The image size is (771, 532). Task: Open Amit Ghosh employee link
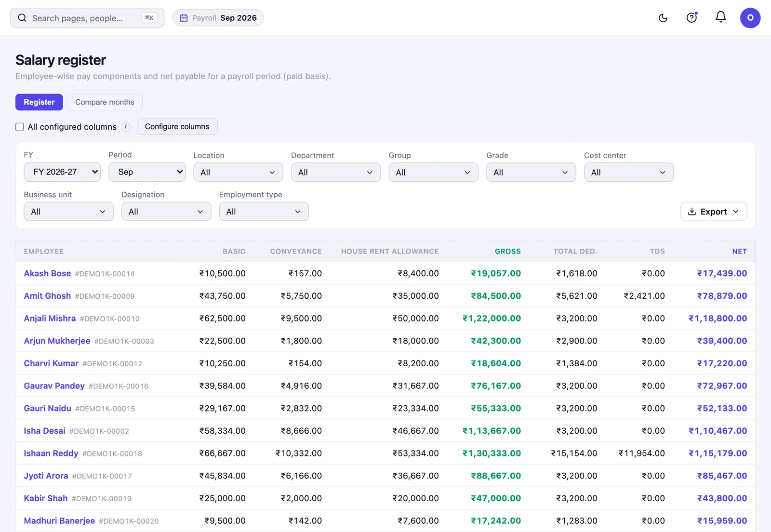(x=47, y=296)
